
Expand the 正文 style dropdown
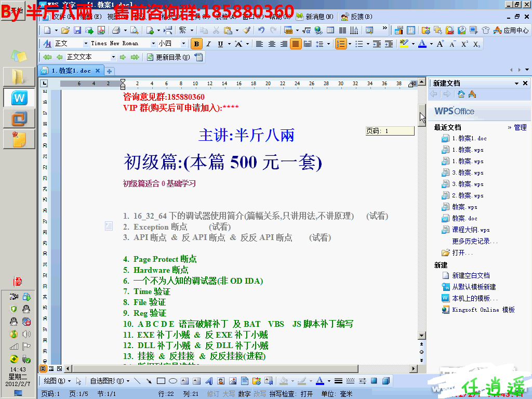pyautogui.click(x=85, y=44)
